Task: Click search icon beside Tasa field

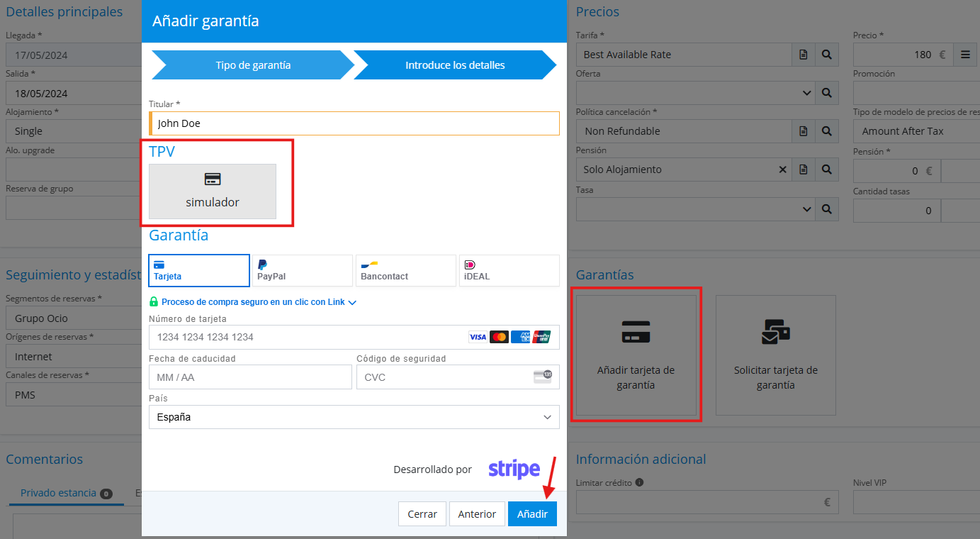Action: [x=826, y=209]
